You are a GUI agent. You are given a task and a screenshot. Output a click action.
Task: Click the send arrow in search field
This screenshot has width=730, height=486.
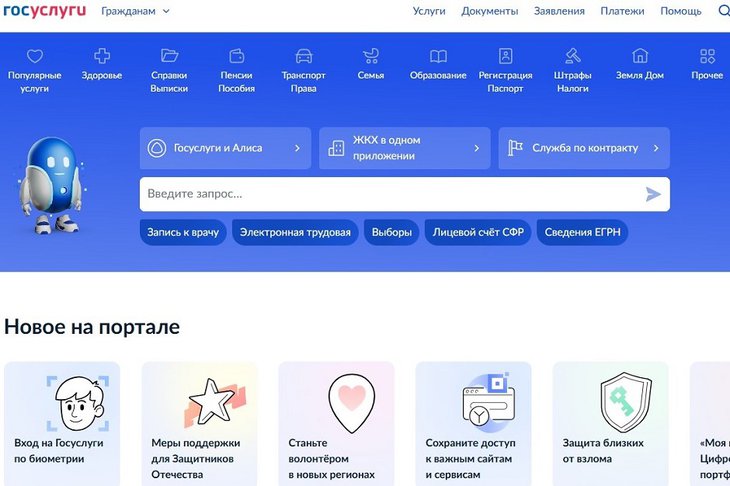tap(653, 194)
